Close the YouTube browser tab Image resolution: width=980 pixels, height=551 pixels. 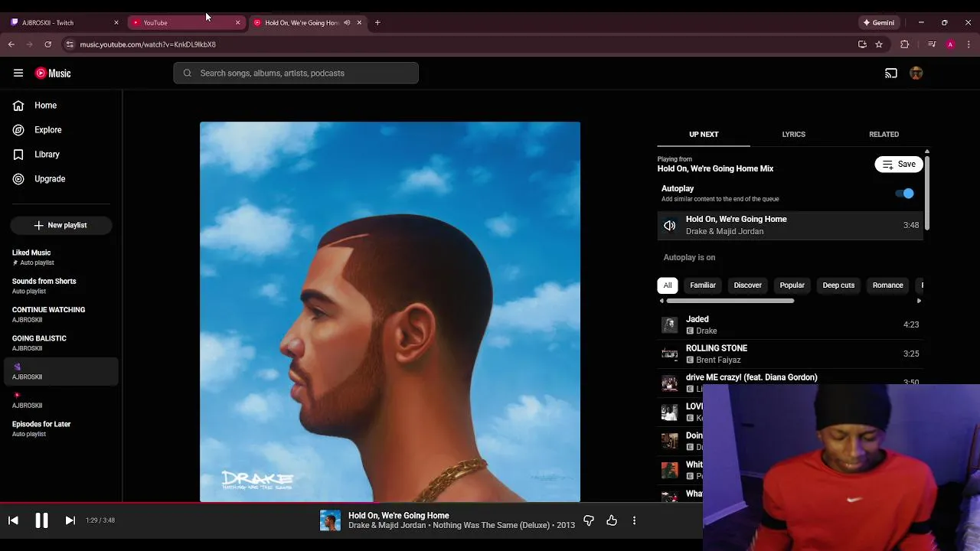(237, 23)
